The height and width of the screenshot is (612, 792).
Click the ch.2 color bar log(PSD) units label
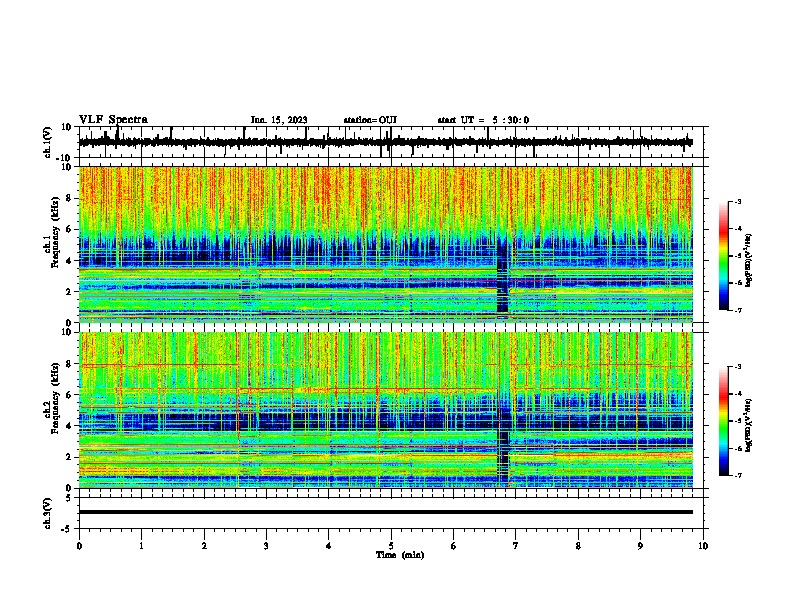pos(749,426)
